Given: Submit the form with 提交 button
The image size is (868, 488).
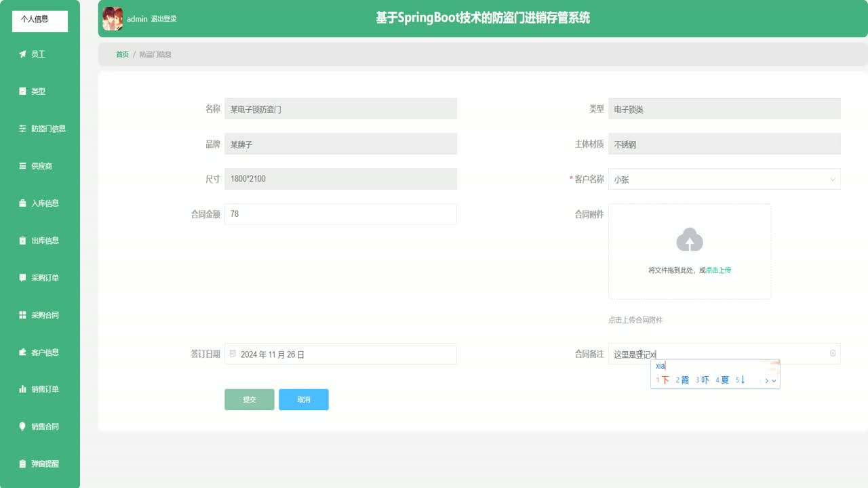Looking at the screenshot, I should (x=250, y=400).
